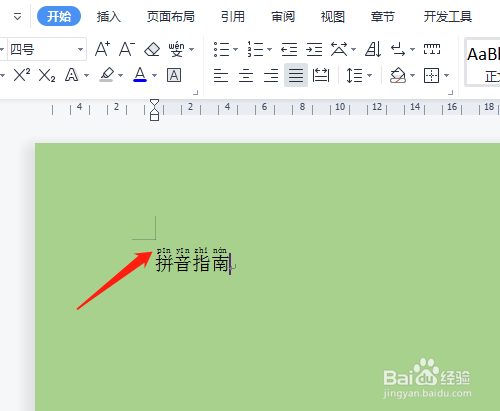Click the ruler's first-line indent marker
The image size is (500, 411).
154,103
